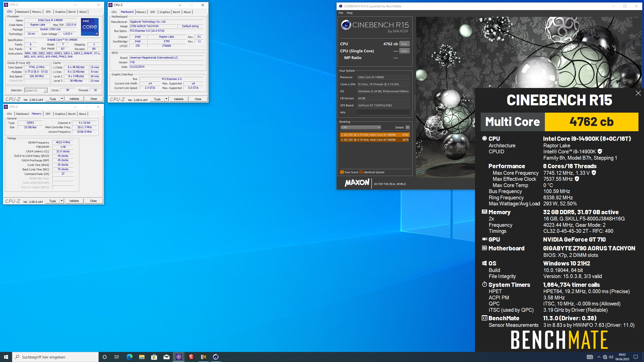Screen dimensions: 644x362
Task: Click the volume speaker tray icon
Action: [x=611, y=357]
